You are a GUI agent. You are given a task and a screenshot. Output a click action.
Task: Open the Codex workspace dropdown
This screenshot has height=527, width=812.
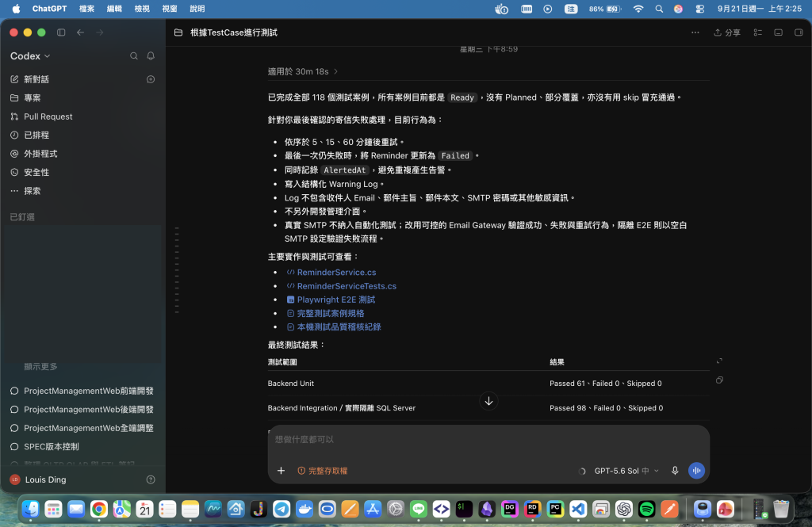30,56
